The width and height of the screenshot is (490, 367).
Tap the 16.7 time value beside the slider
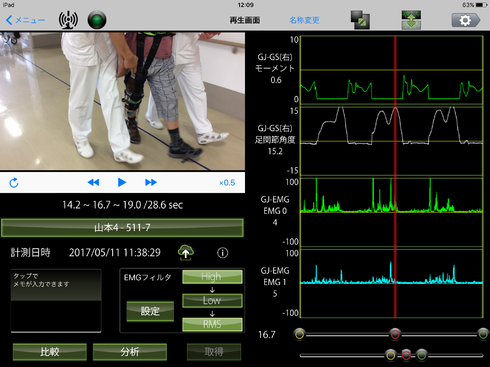[x=267, y=334]
